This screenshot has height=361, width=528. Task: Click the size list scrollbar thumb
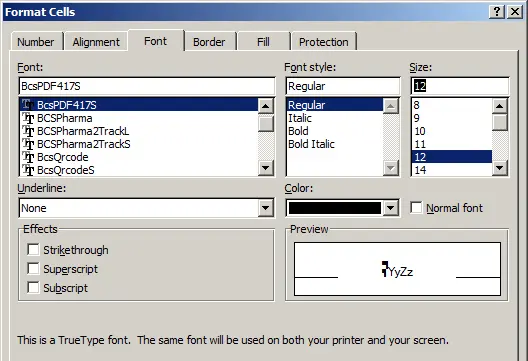click(500, 122)
